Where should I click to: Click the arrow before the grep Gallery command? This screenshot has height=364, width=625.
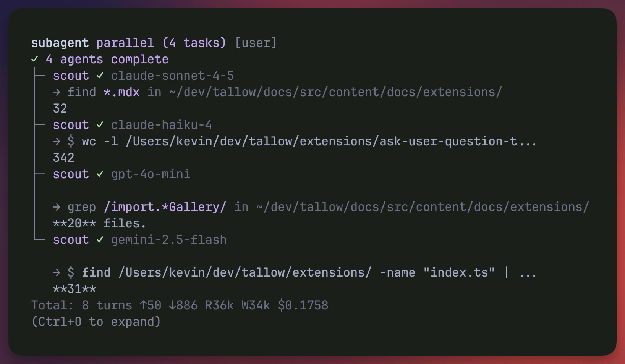coord(57,207)
